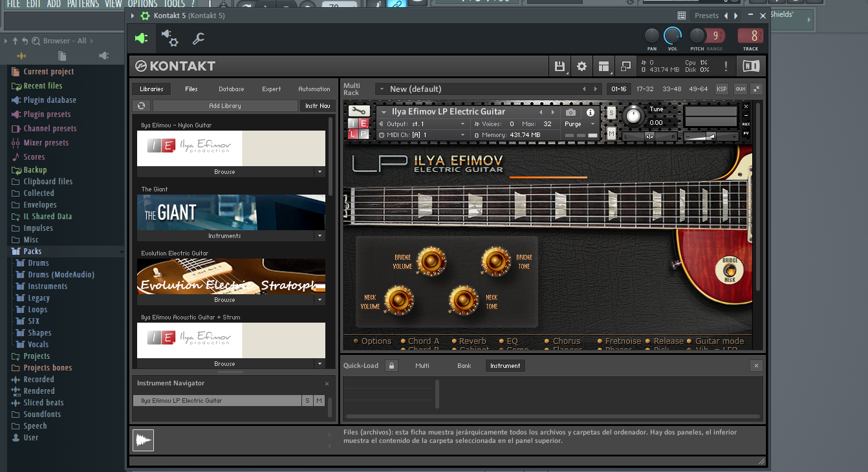Open the Output st.1 dropdown
Screen dimensions: 868x472
point(422,124)
